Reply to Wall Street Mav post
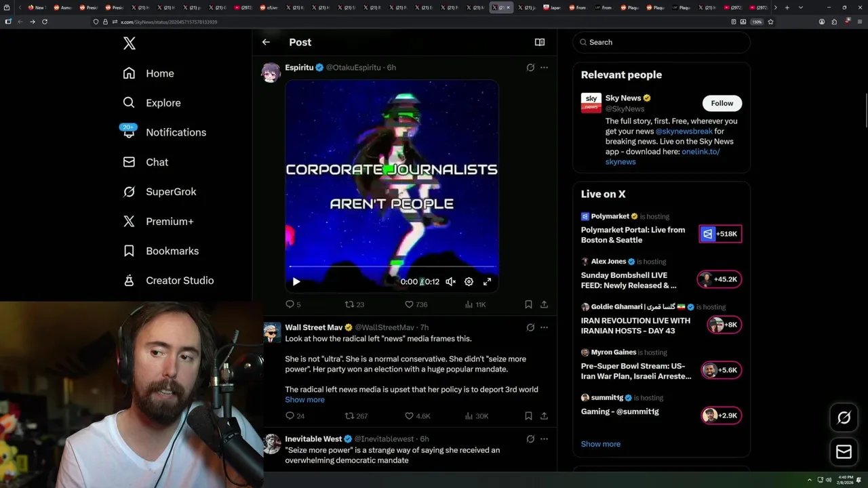 pyautogui.click(x=294, y=415)
